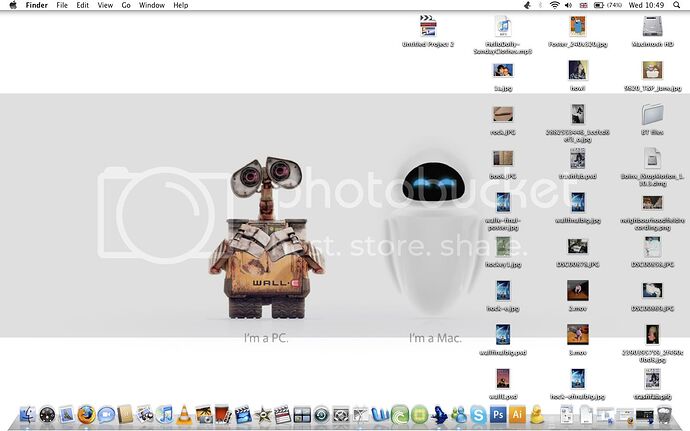The width and height of the screenshot is (690, 431).
Task: Open the Wi-Fi status menu
Action: point(554,6)
